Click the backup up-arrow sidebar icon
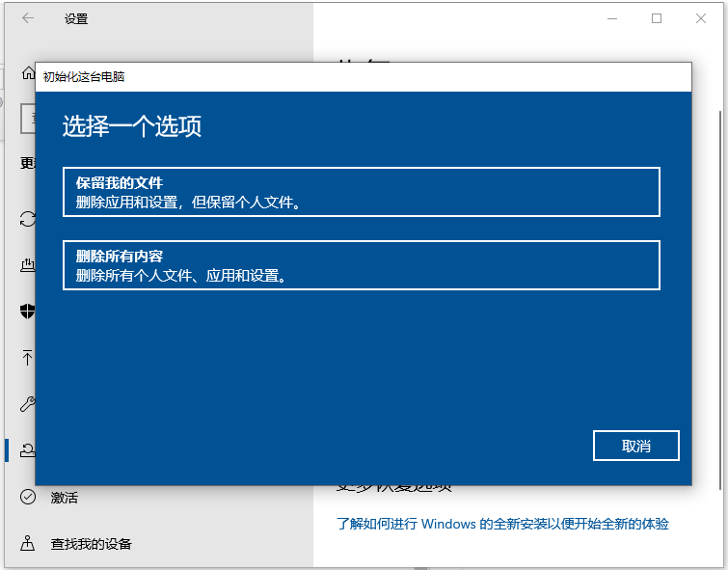 pyautogui.click(x=27, y=357)
